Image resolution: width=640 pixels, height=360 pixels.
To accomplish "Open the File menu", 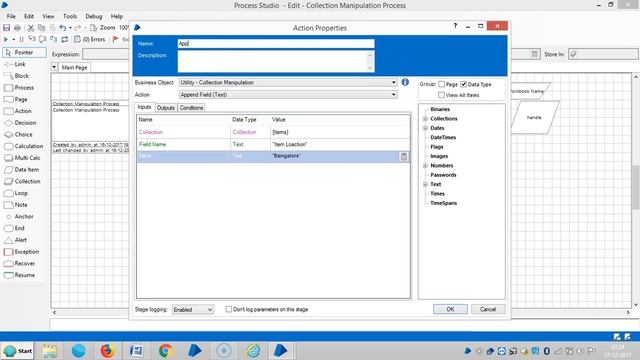I will click(11, 16).
